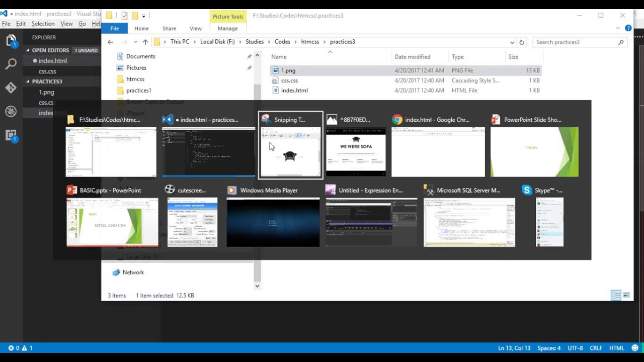644x362 pixels.
Task: Switch File Explorer to Details view layout
Action: point(616,296)
